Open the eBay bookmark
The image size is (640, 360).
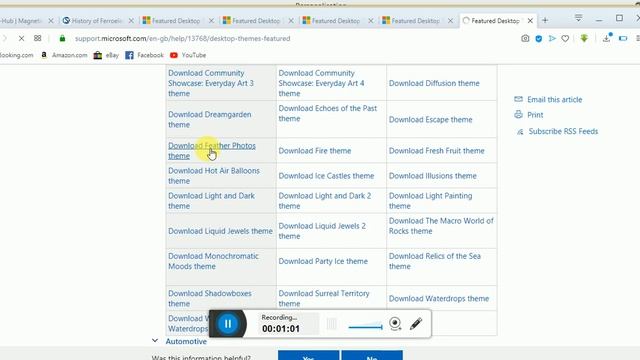click(x=106, y=55)
